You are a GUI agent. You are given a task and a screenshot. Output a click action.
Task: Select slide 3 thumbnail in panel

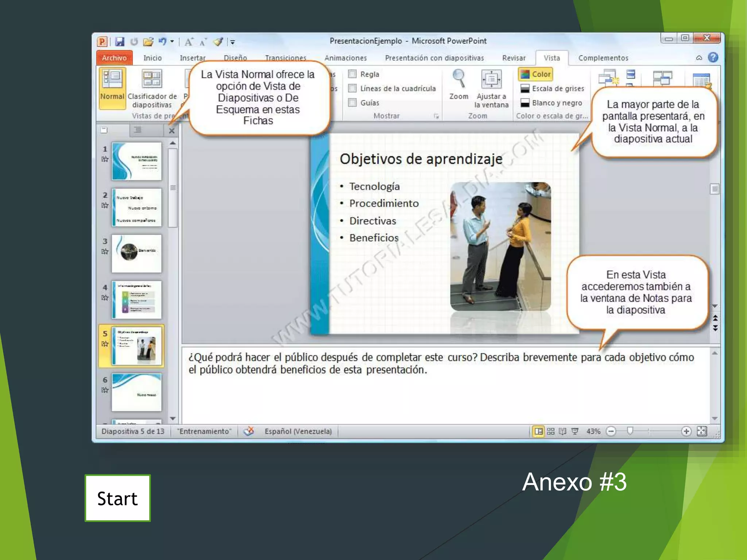(x=136, y=253)
